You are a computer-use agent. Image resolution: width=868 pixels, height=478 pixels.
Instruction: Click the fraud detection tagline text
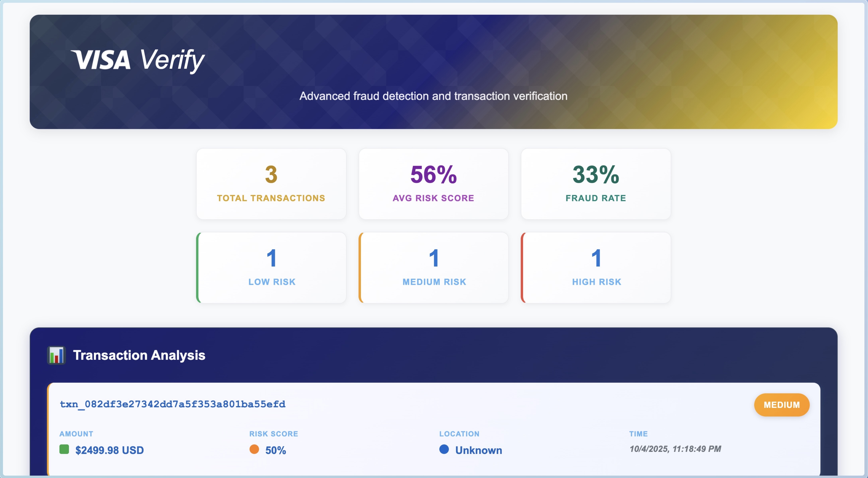[433, 96]
